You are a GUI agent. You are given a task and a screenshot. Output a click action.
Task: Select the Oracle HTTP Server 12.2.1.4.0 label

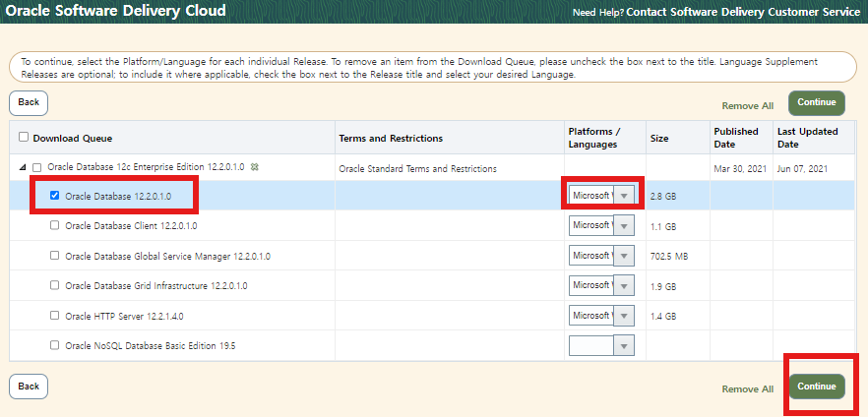(125, 316)
